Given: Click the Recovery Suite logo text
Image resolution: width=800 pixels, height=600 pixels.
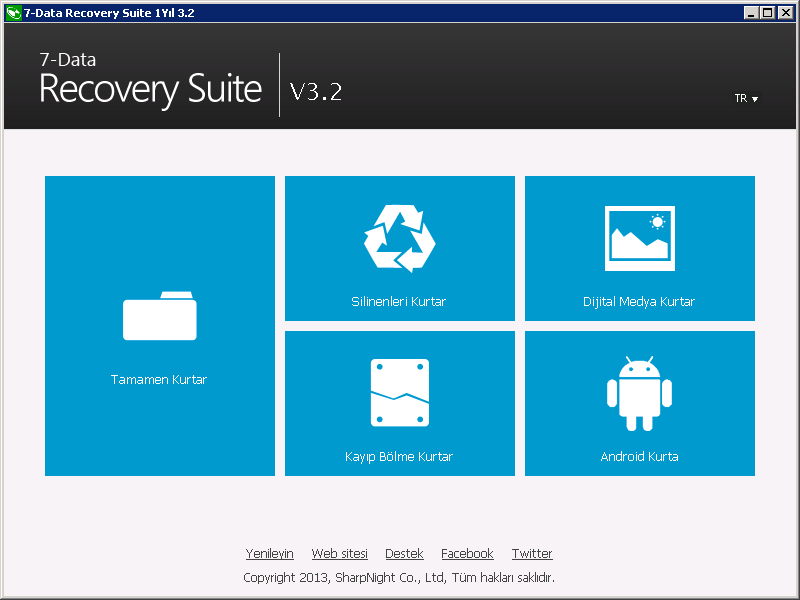Looking at the screenshot, I should click(x=151, y=90).
